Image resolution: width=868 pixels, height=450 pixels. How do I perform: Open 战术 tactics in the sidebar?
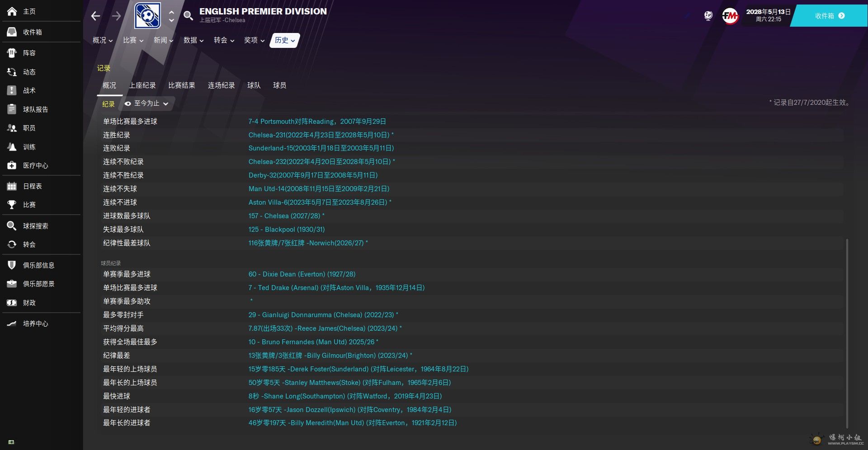pyautogui.click(x=29, y=90)
